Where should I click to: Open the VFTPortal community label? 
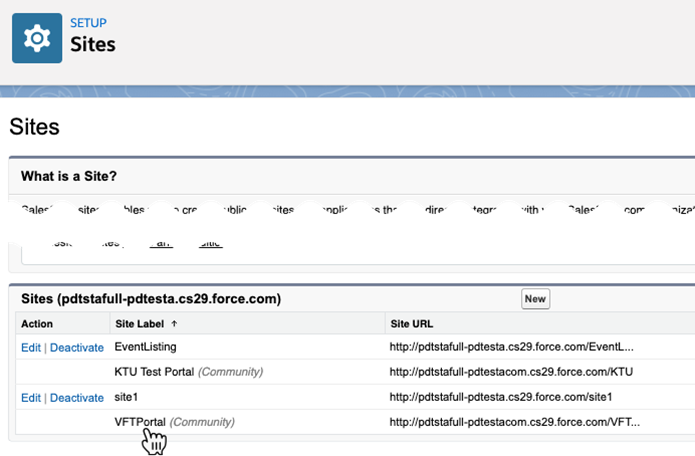(x=140, y=422)
